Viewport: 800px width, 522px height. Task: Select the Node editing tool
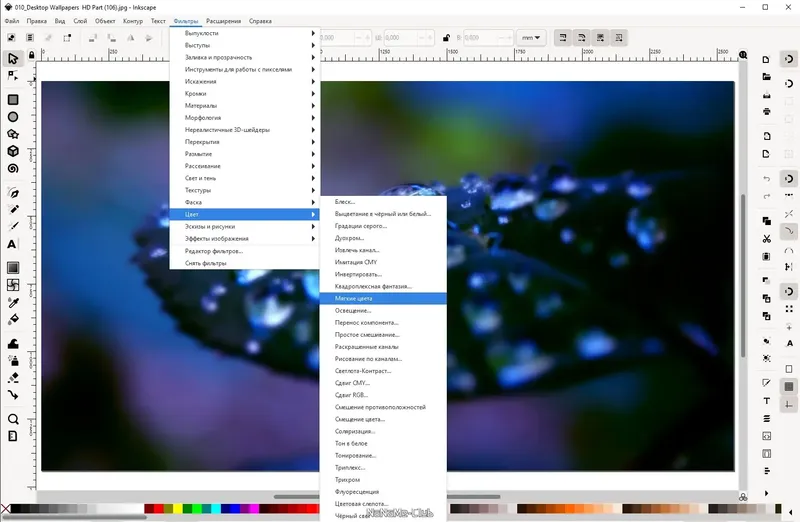click(x=13, y=76)
